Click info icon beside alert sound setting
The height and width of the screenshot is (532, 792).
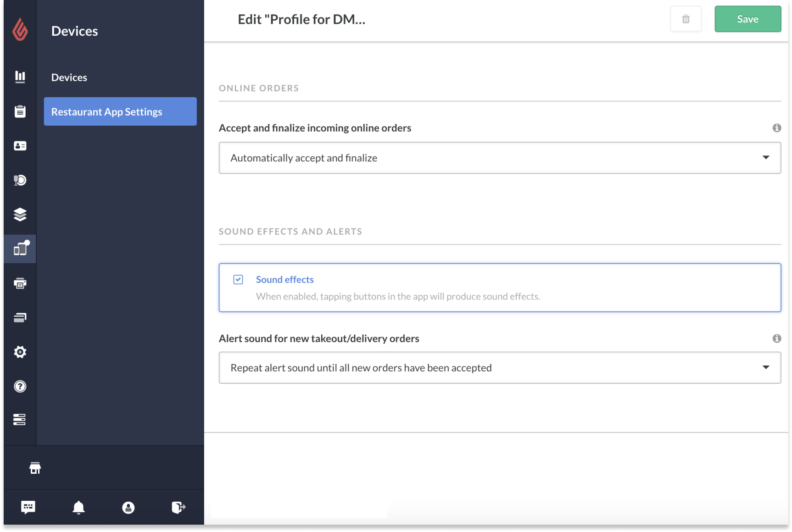click(776, 338)
